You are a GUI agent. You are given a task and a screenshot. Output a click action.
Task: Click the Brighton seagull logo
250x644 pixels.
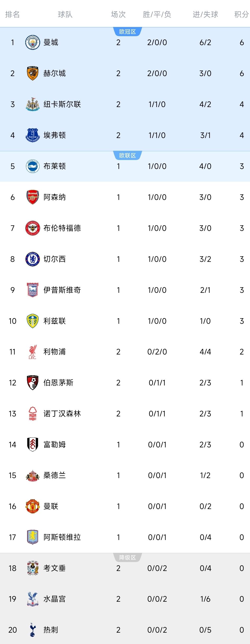point(33,166)
